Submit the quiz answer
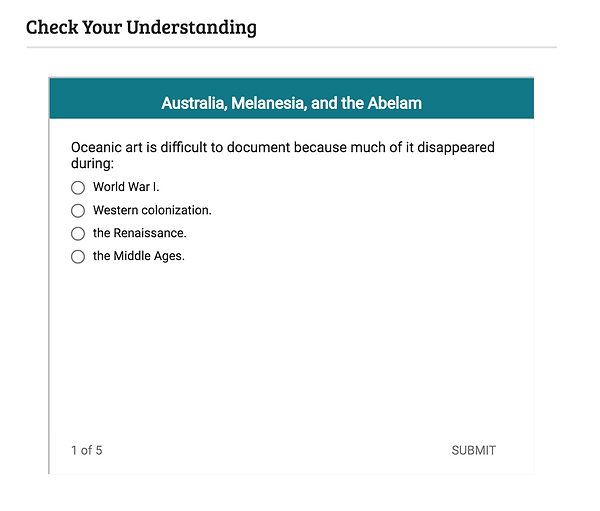Viewport: 600px width, 511px height. coord(473,450)
